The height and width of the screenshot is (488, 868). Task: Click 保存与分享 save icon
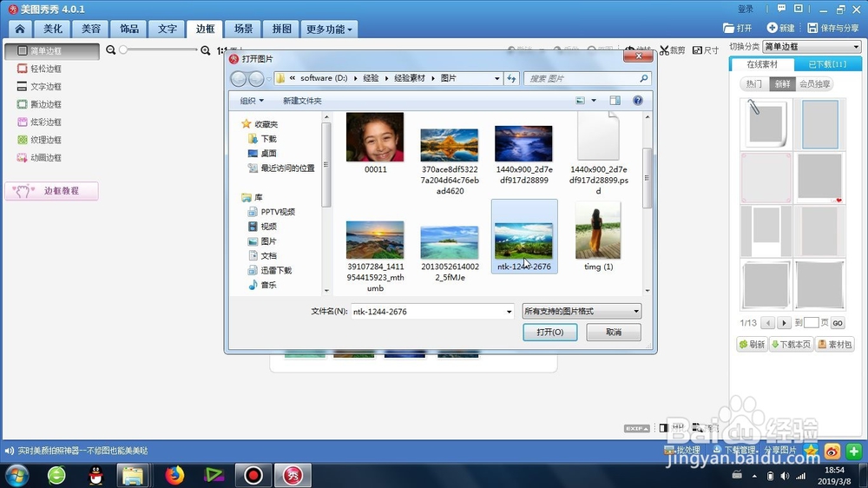point(833,28)
